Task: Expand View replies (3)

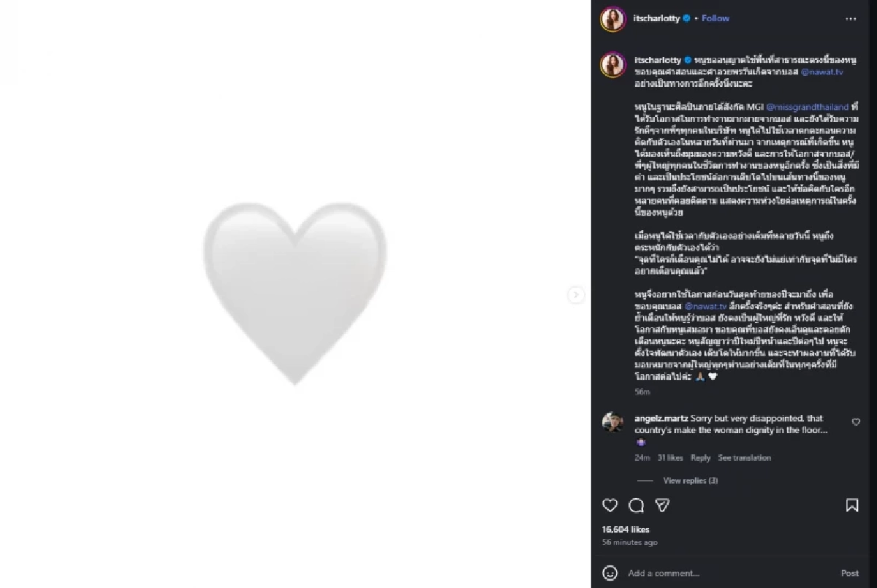Action: pos(690,481)
